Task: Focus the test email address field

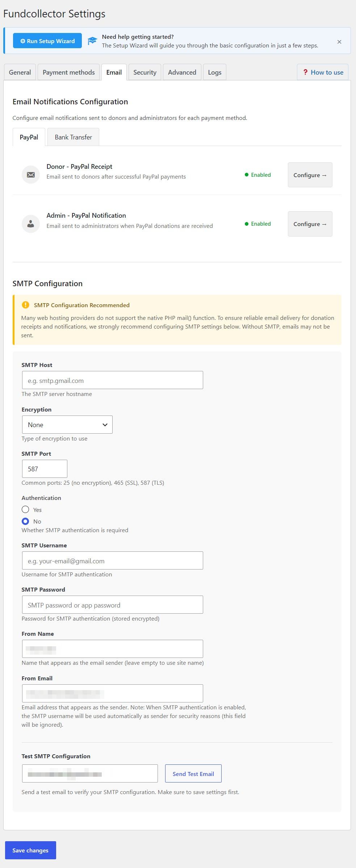Action: [90, 773]
